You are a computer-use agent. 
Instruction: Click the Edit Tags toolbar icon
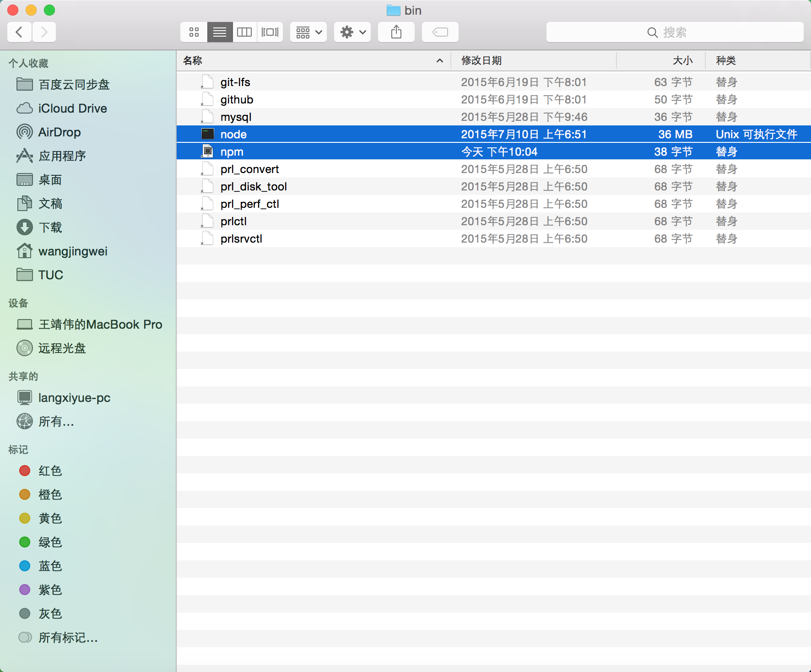(440, 32)
